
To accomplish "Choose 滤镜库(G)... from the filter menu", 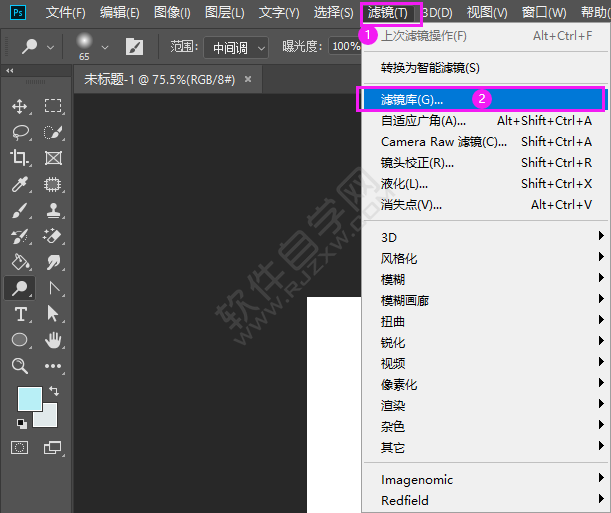I will pyautogui.click(x=484, y=100).
